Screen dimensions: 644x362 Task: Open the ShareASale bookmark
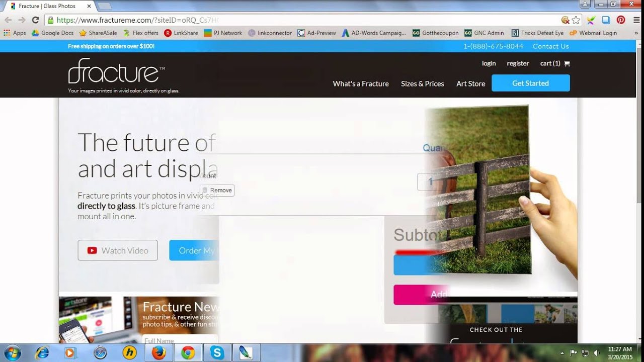click(x=99, y=33)
